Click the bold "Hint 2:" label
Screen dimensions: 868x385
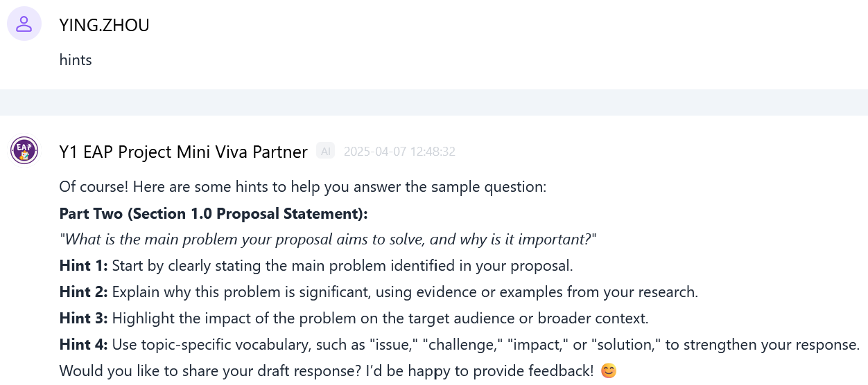[x=84, y=292]
